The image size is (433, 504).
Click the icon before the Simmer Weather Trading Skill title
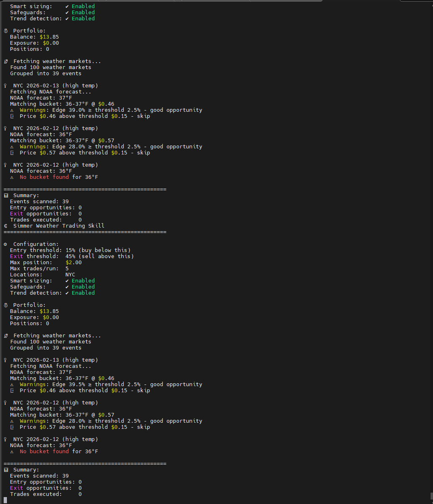pos(5,226)
